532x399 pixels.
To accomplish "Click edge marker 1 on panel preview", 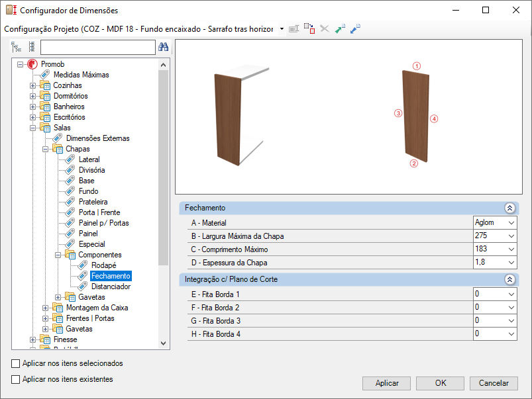I will tap(417, 66).
